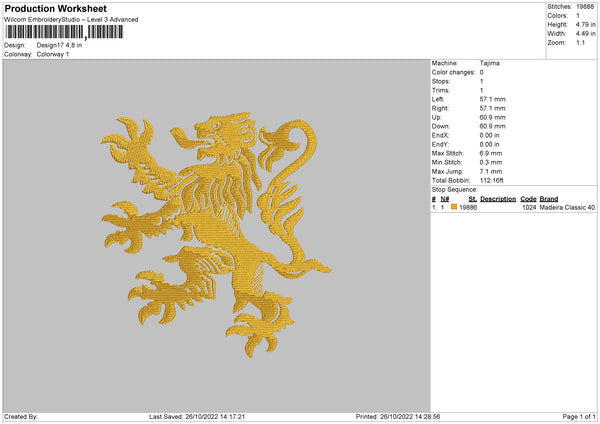Click the zoom value 1:1

coord(580,42)
